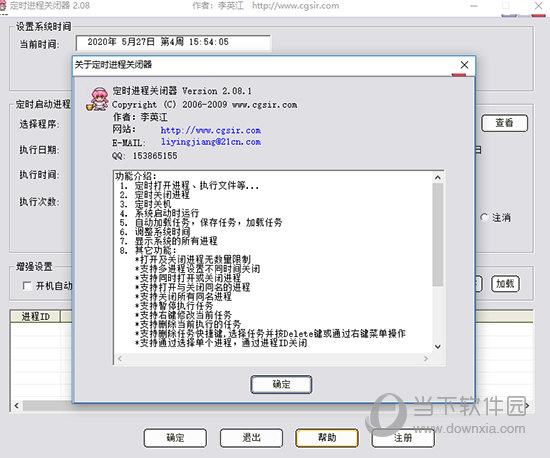Click left arrow of horizontal scrollbar in text box
This screenshot has height=458, width=550.
tap(120, 358)
